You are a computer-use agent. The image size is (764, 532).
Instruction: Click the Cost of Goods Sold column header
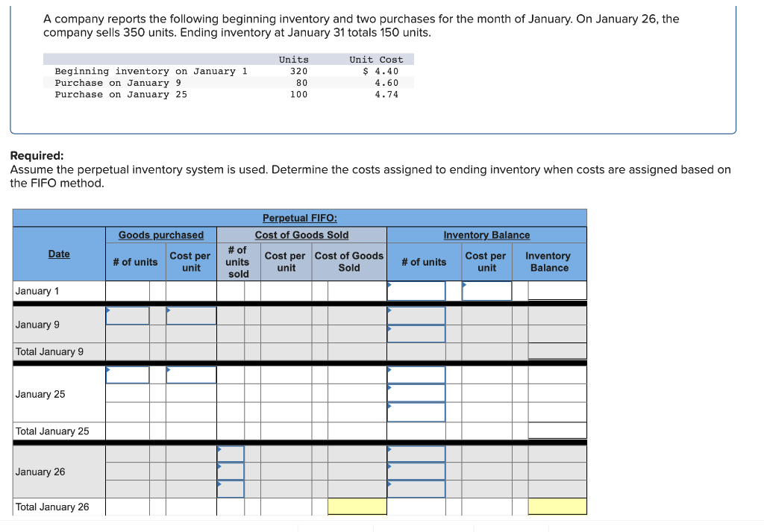pos(301,235)
